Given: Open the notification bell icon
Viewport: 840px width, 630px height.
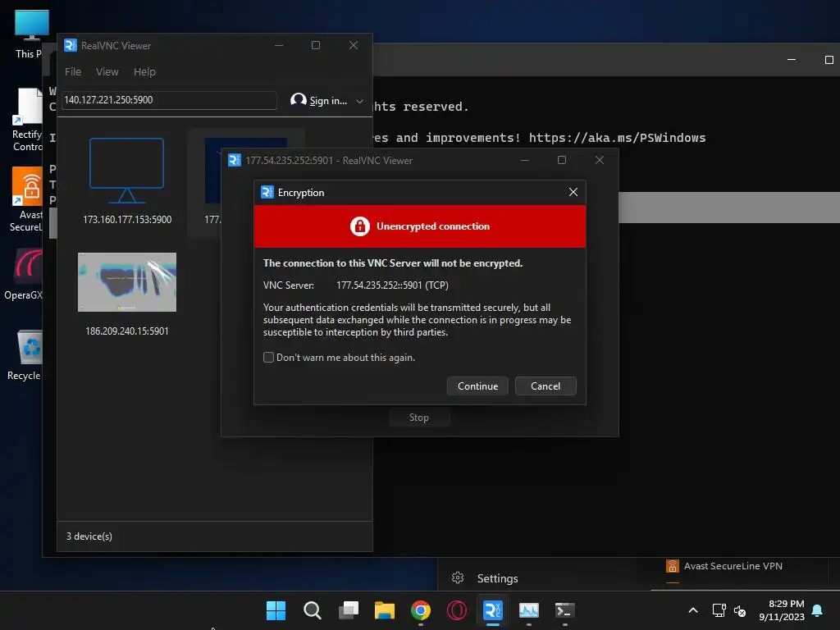Looking at the screenshot, I should (x=817, y=610).
